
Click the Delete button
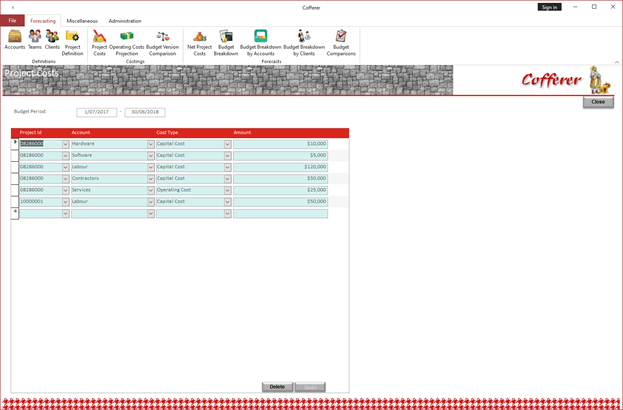(x=277, y=387)
